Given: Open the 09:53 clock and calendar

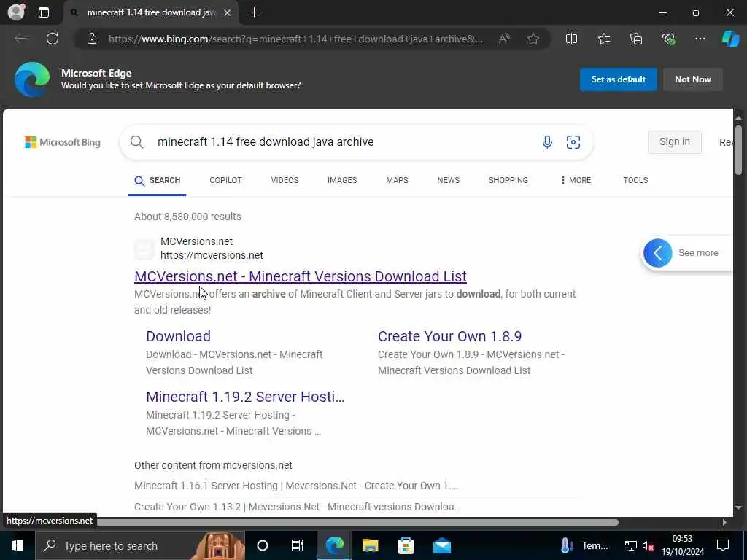Looking at the screenshot, I should pyautogui.click(x=682, y=545).
